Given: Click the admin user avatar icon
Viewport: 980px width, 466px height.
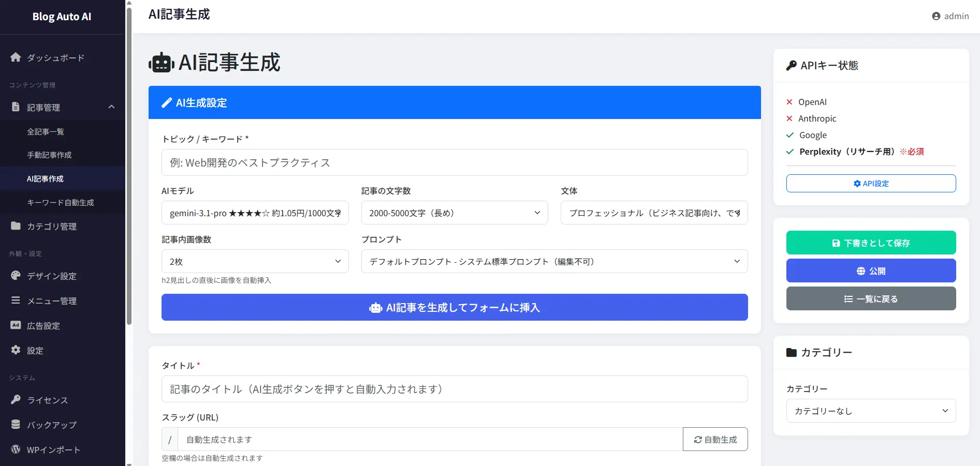Looking at the screenshot, I should pos(936,16).
